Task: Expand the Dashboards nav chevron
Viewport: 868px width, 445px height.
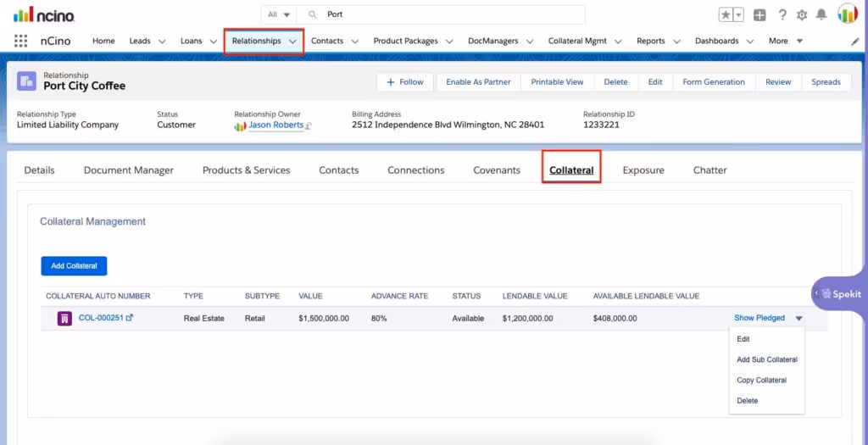Action: (750, 41)
